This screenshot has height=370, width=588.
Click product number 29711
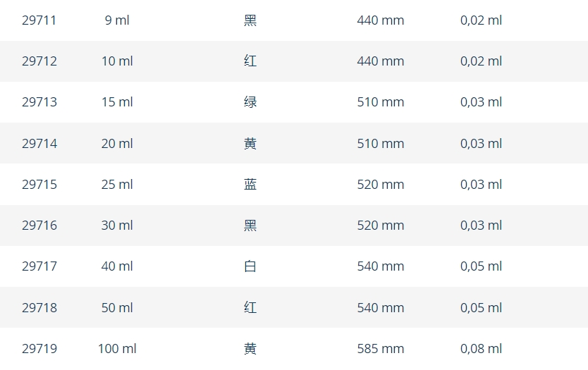[x=39, y=20]
